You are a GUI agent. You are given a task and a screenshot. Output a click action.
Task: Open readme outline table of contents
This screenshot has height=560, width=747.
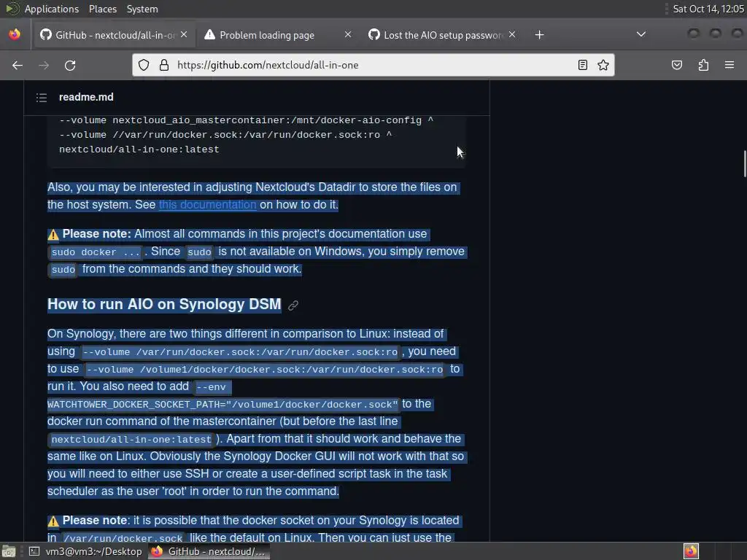(x=42, y=98)
